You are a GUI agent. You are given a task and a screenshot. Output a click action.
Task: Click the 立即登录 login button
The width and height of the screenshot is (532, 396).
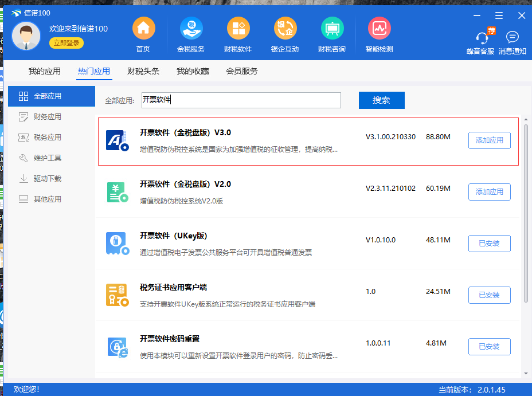point(66,43)
